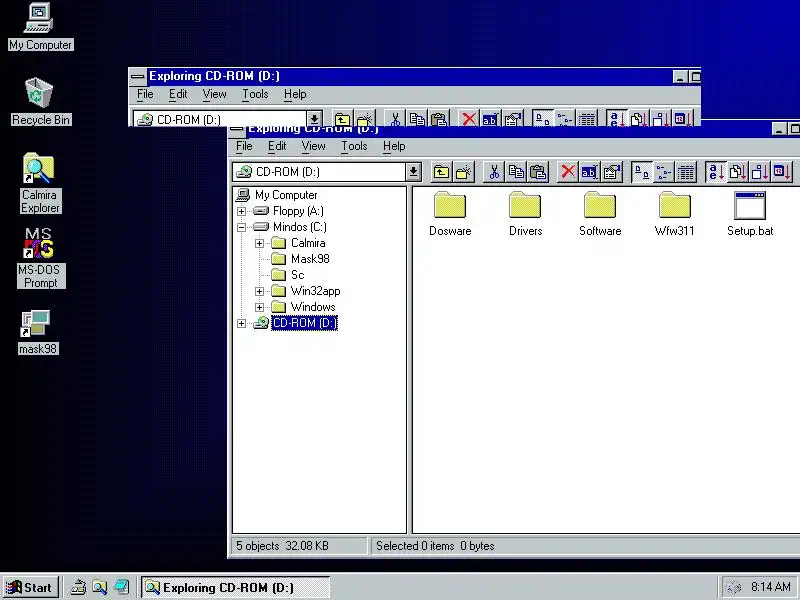Click the 8:14 AM clock
The image size is (800, 600).
pos(770,587)
